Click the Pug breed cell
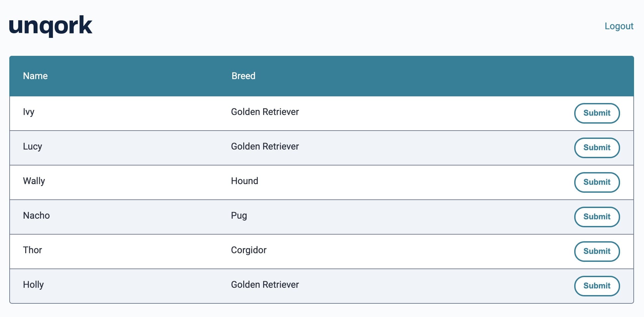This screenshot has width=644, height=317. point(239,216)
